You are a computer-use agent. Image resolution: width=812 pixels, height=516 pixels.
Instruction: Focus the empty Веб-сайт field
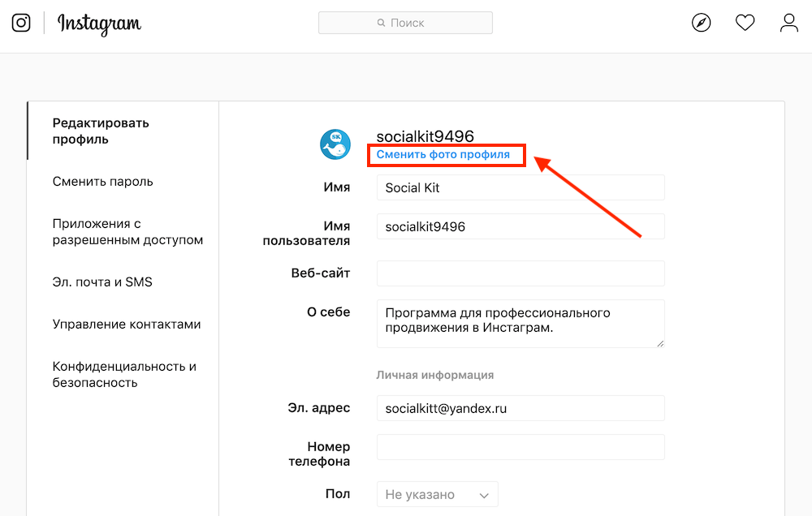[520, 273]
